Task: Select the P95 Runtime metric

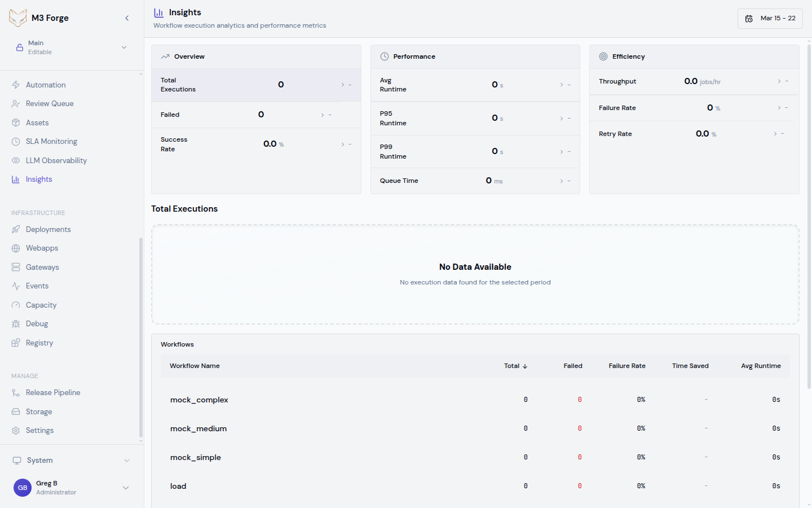Action: click(x=475, y=118)
